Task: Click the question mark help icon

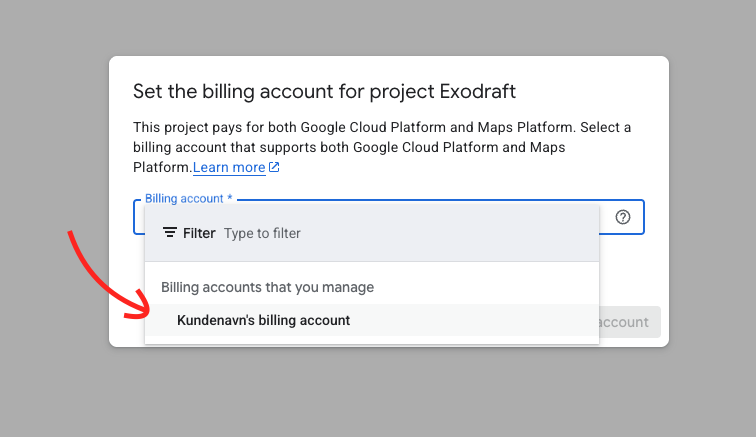Action: click(623, 217)
